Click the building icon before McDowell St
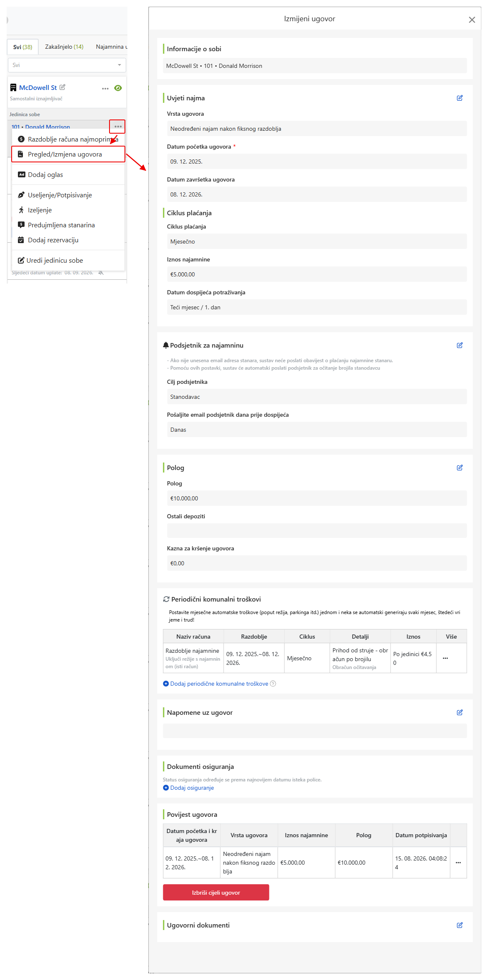488x980 pixels. (13, 87)
